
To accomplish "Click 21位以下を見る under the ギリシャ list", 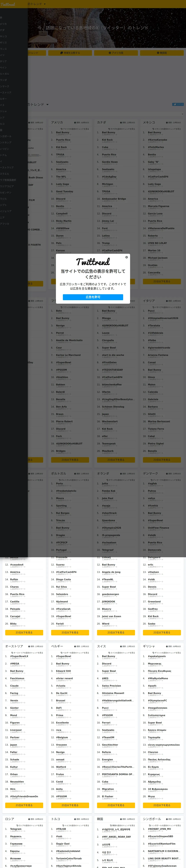I will click(162, 805).
